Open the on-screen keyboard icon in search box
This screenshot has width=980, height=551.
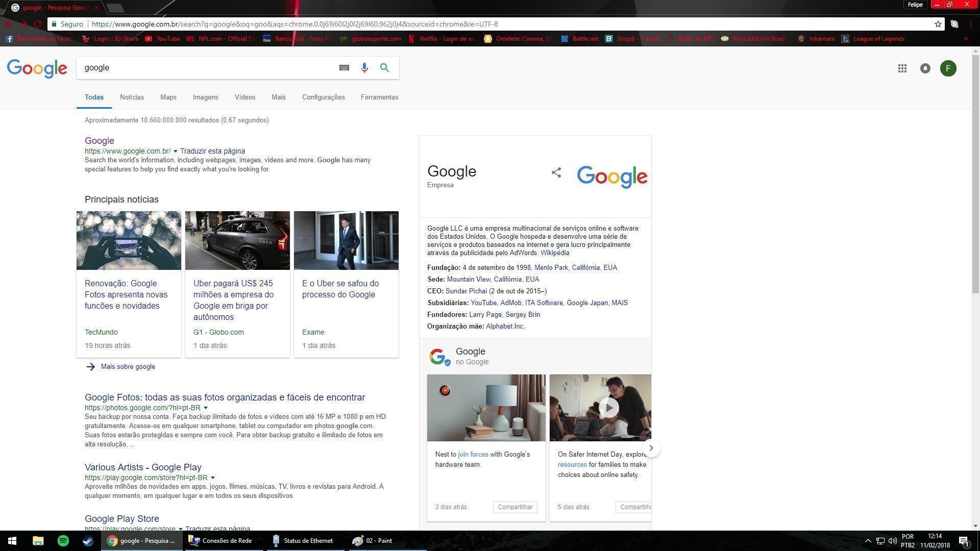tap(344, 68)
